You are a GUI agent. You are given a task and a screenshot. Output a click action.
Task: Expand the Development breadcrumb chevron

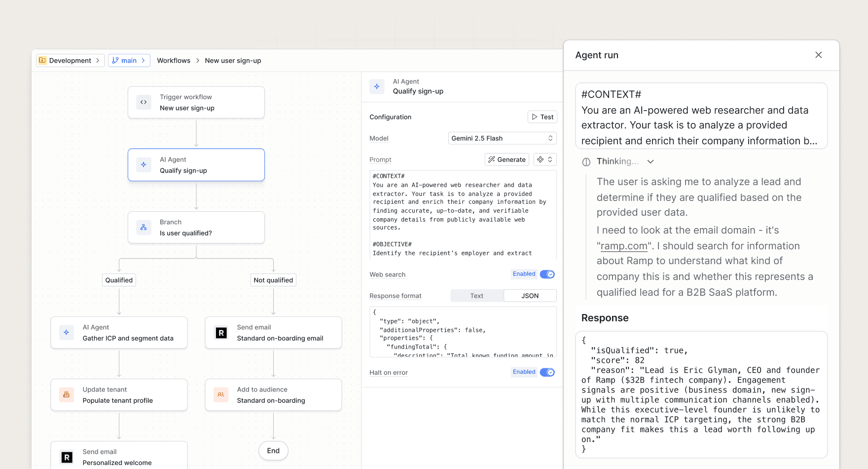coord(99,60)
